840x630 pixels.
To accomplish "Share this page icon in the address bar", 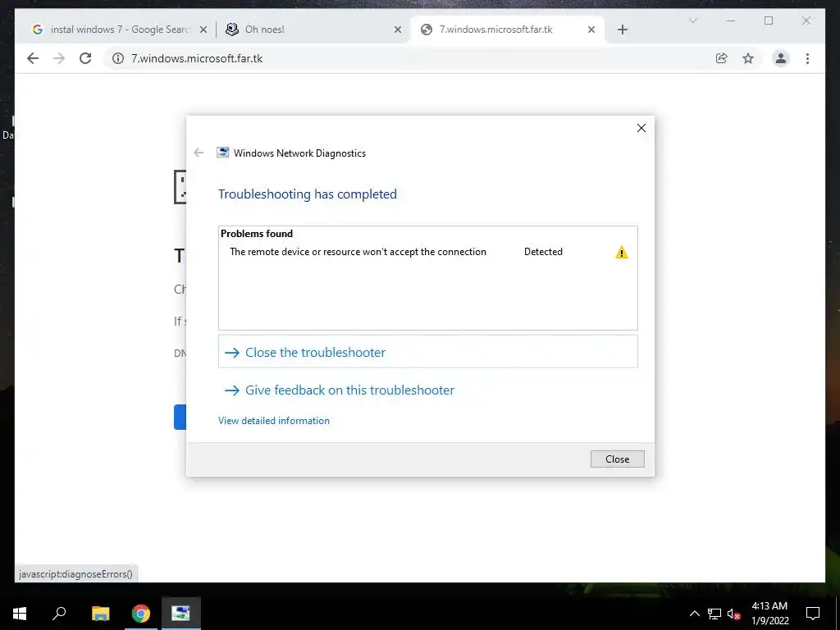I will pos(722,58).
